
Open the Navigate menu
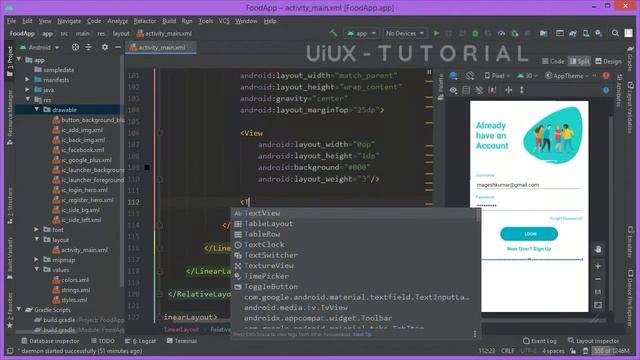pyautogui.click(x=69, y=21)
